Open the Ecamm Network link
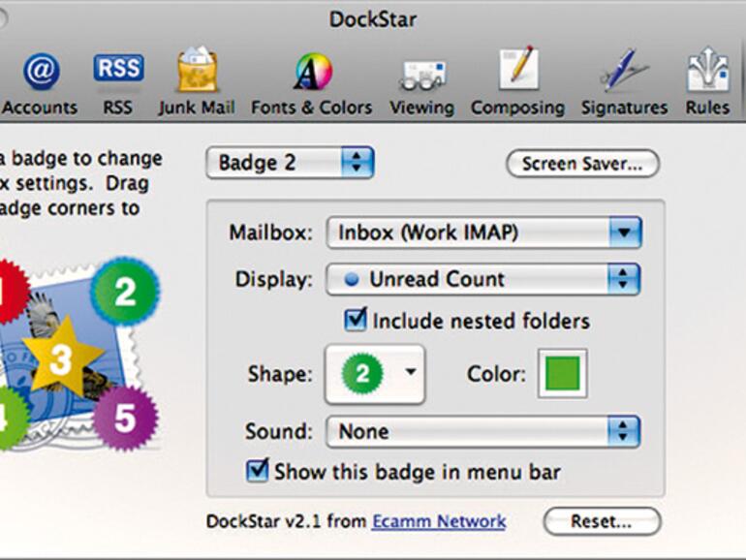 [439, 521]
